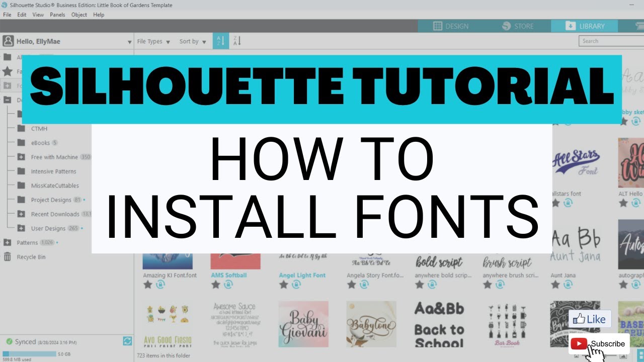644x362 pixels.
Task: Favorite allstars font with its star
Action: point(555,203)
